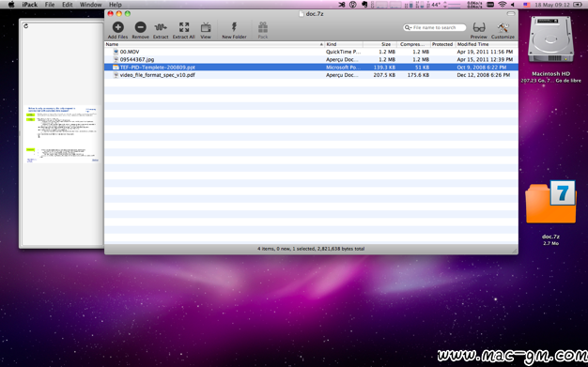The image size is (588, 367).
Task: Click the Wi-Fi menu bar icon
Action: pos(502,5)
